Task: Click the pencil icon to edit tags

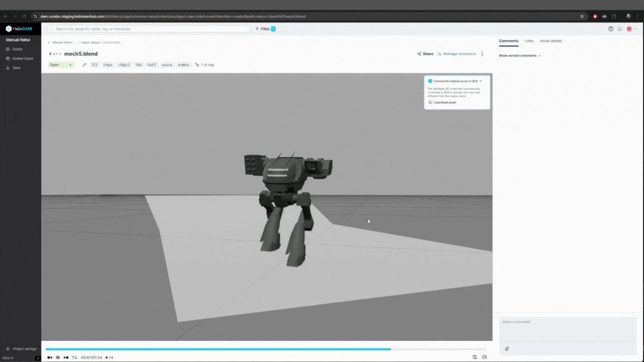Action: pyautogui.click(x=84, y=65)
